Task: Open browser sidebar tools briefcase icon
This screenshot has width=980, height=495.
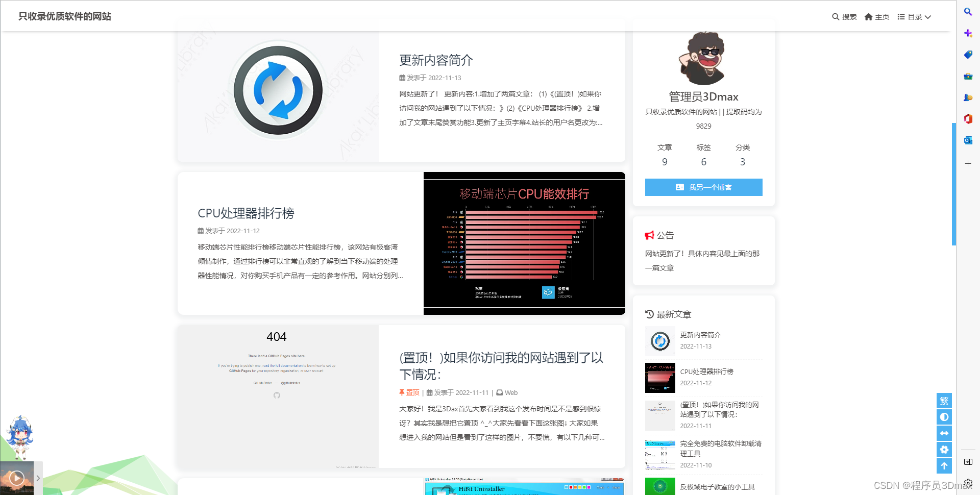Action: (x=968, y=77)
